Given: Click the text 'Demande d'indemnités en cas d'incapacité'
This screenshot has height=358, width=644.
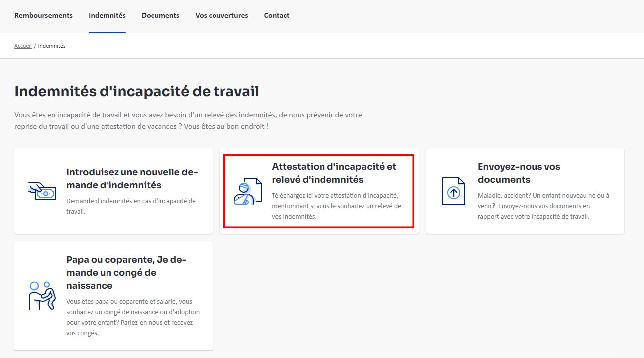Looking at the screenshot, I should tap(131, 206).
